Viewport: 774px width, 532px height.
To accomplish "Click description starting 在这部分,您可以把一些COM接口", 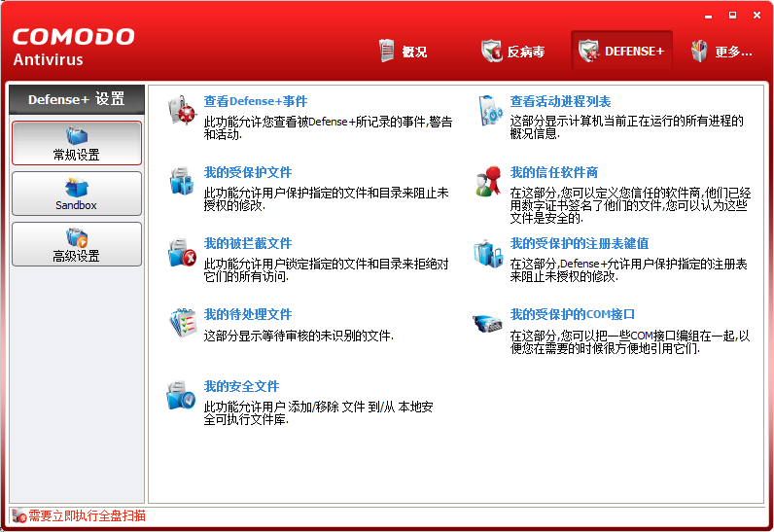I will tap(630, 342).
